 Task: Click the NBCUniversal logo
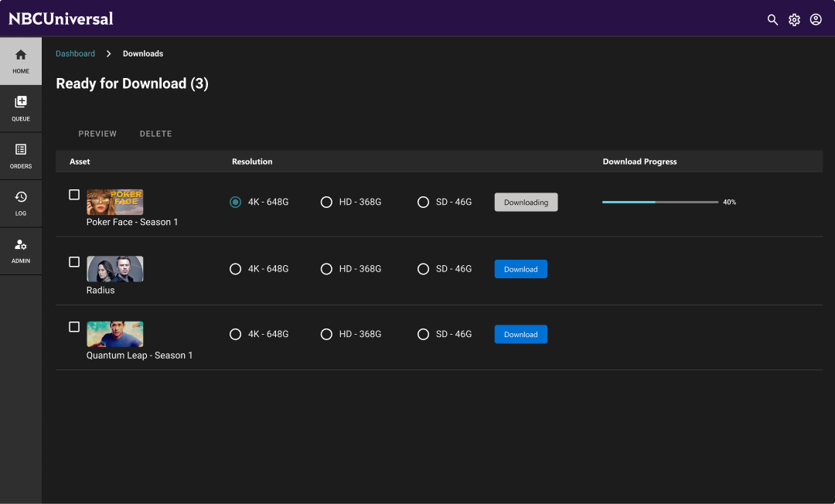click(61, 19)
